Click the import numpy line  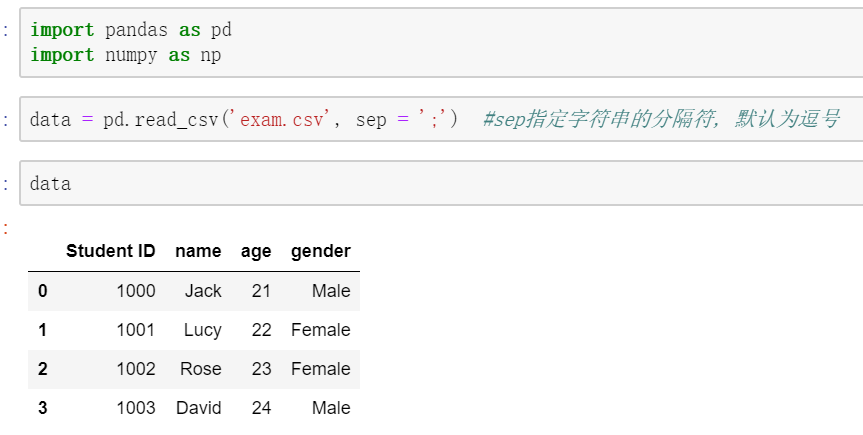point(125,55)
